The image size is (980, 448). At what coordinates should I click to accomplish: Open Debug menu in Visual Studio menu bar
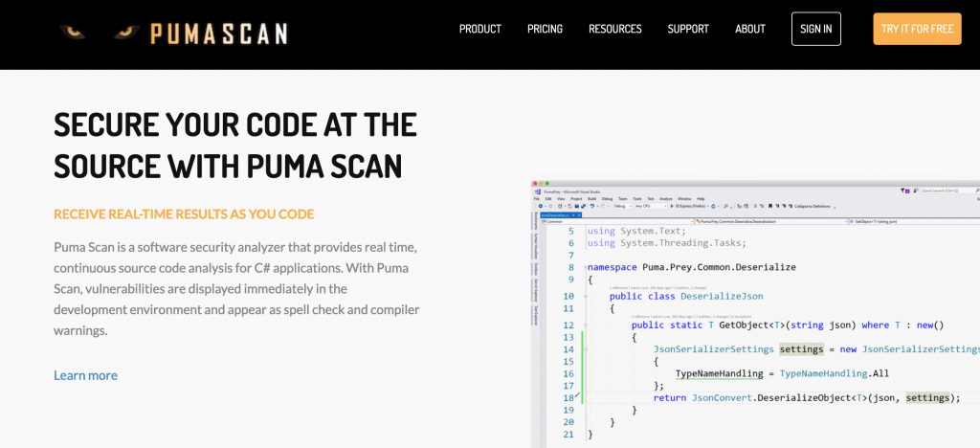point(607,199)
